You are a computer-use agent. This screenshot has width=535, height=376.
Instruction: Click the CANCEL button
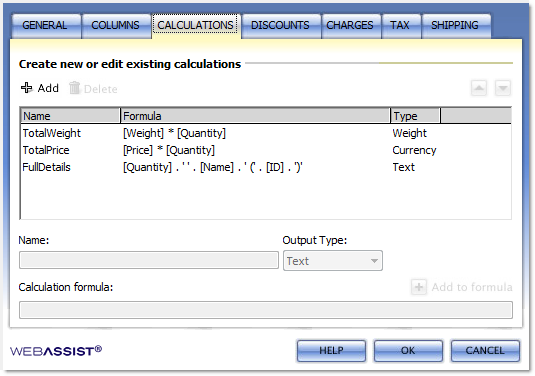[485, 350]
